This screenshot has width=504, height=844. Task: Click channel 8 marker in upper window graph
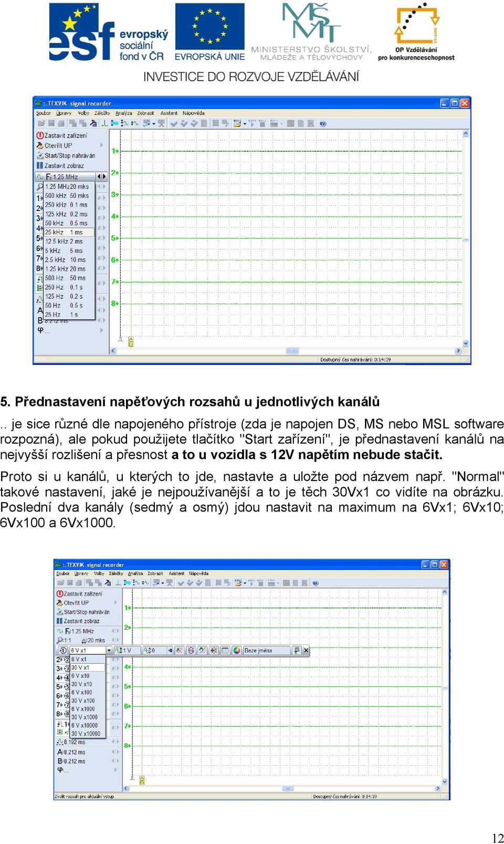[x=115, y=303]
